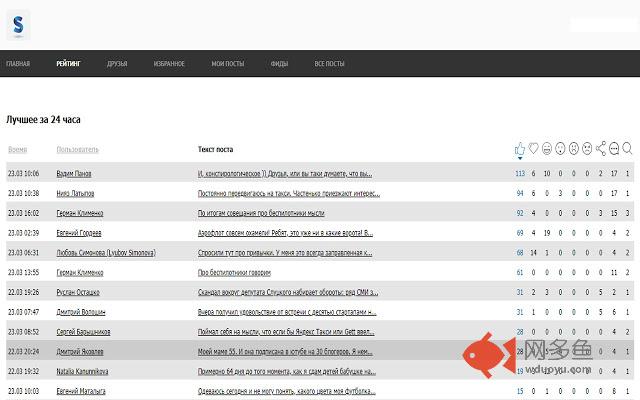Open post 'Моей маме 55'

click(x=285, y=352)
